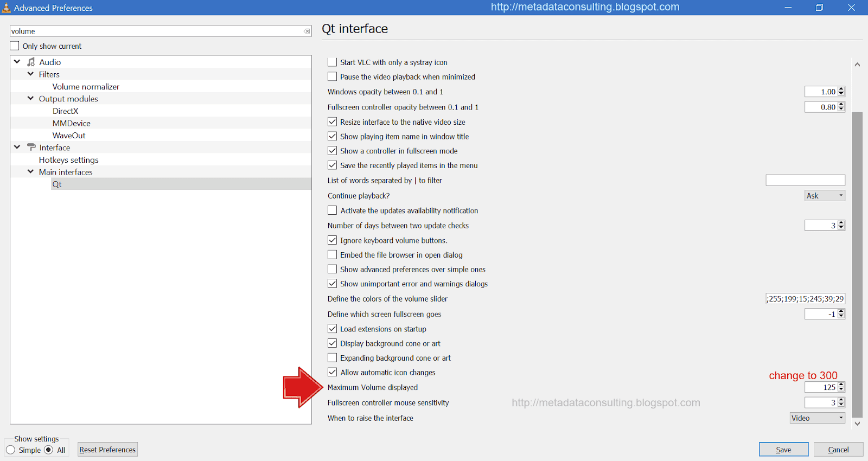This screenshot has width=868, height=461.
Task: Uncheck Allow automatic icon changes
Action: point(333,373)
